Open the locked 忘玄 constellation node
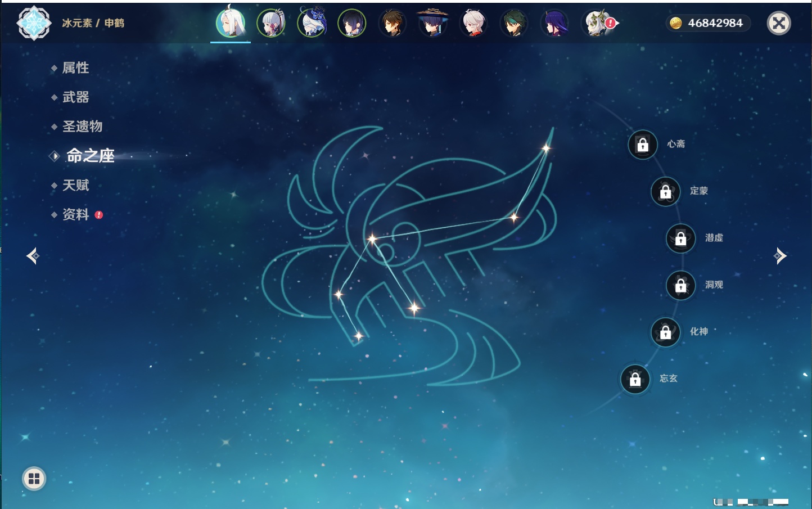 tap(635, 379)
